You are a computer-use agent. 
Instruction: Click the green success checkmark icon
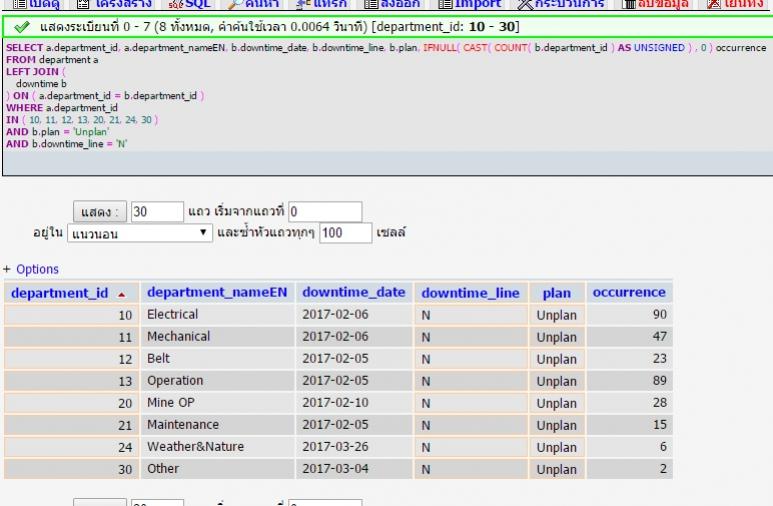pyautogui.click(x=21, y=27)
